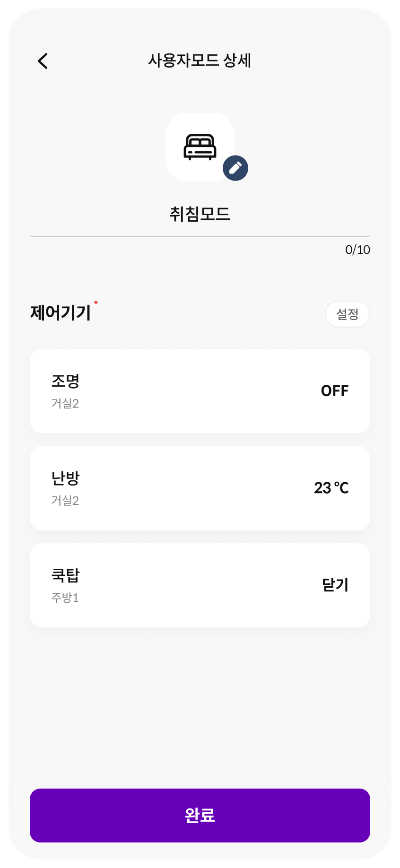Toggle the 쿡탑 닫기 status
The width and height of the screenshot is (400, 868).
335,585
